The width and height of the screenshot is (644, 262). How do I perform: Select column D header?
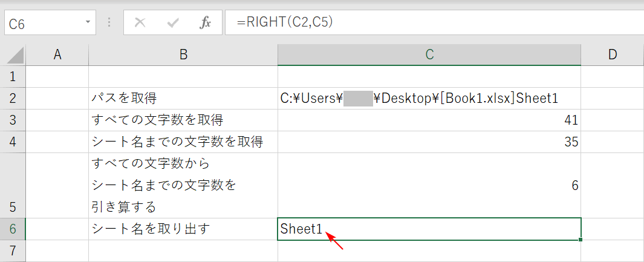click(x=612, y=54)
